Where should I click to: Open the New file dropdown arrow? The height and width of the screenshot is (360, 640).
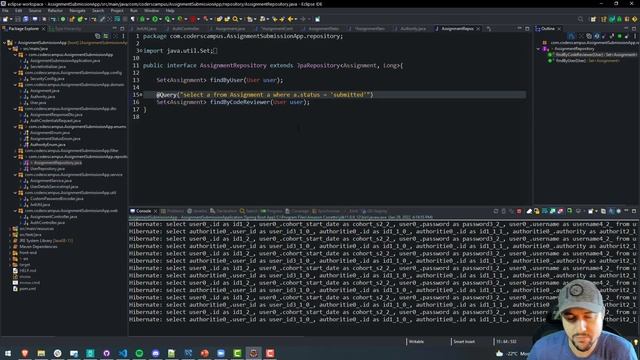[11, 19]
